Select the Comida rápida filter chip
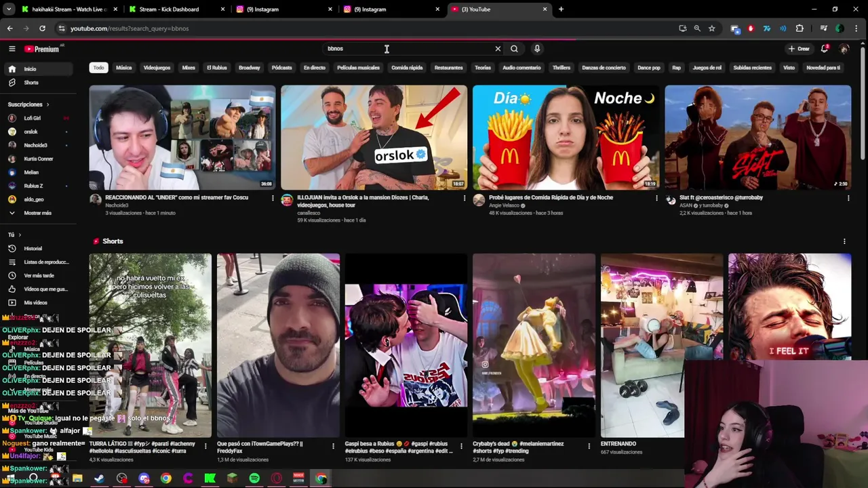The height and width of the screenshot is (488, 868). pyautogui.click(x=407, y=68)
